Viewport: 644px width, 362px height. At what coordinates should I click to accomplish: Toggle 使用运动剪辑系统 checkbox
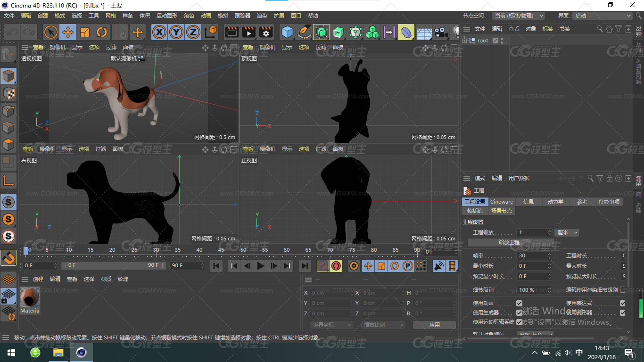519,322
